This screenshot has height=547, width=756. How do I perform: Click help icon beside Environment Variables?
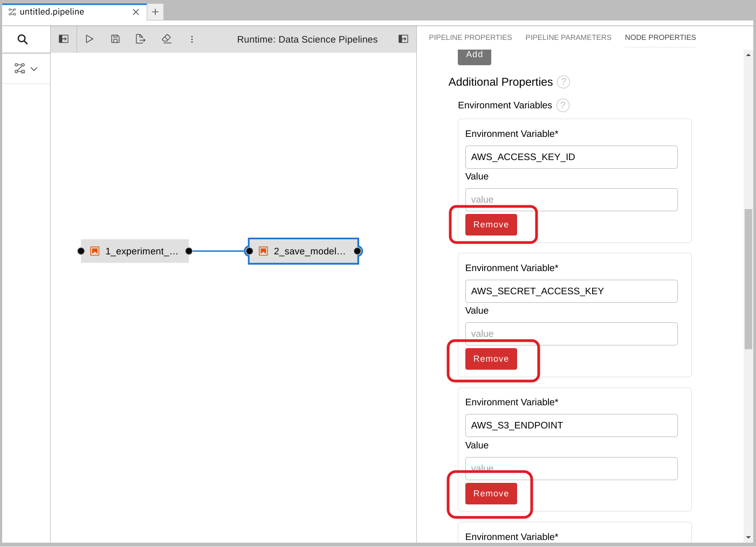(x=563, y=105)
